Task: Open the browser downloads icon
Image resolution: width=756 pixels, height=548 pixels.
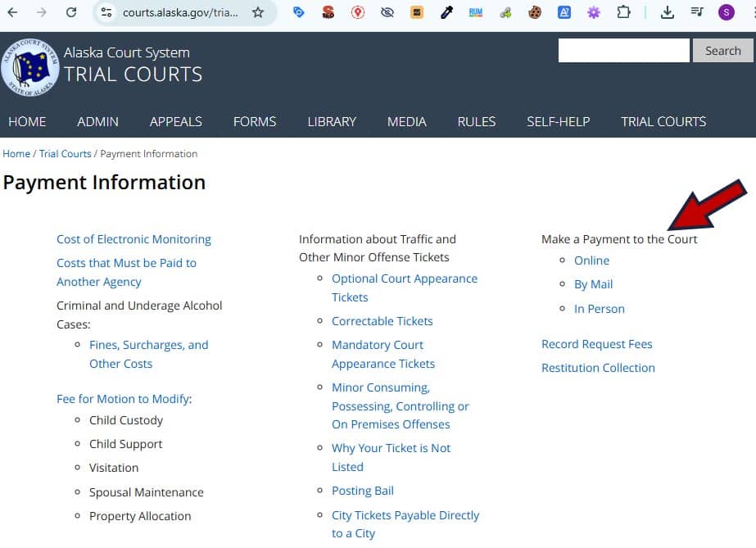Action: 668,12
